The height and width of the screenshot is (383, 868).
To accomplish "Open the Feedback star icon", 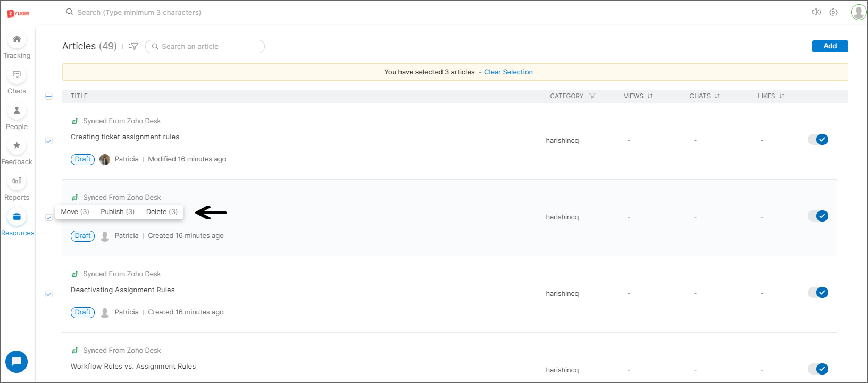I will tap(17, 146).
